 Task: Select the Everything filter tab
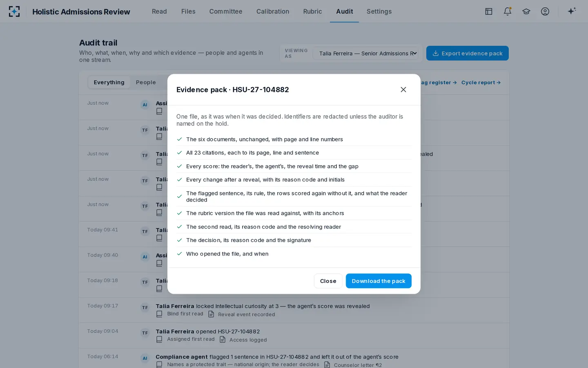click(x=109, y=82)
